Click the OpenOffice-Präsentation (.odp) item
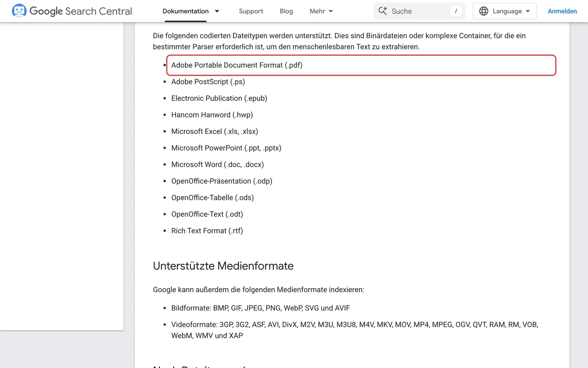This screenshot has height=368, width=588. 222,181
